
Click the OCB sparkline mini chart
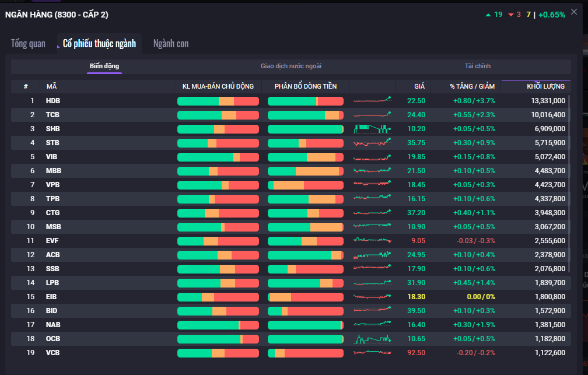372,339
